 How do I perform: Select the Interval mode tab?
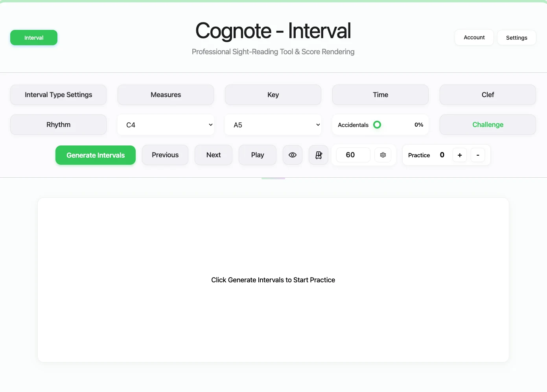[34, 38]
